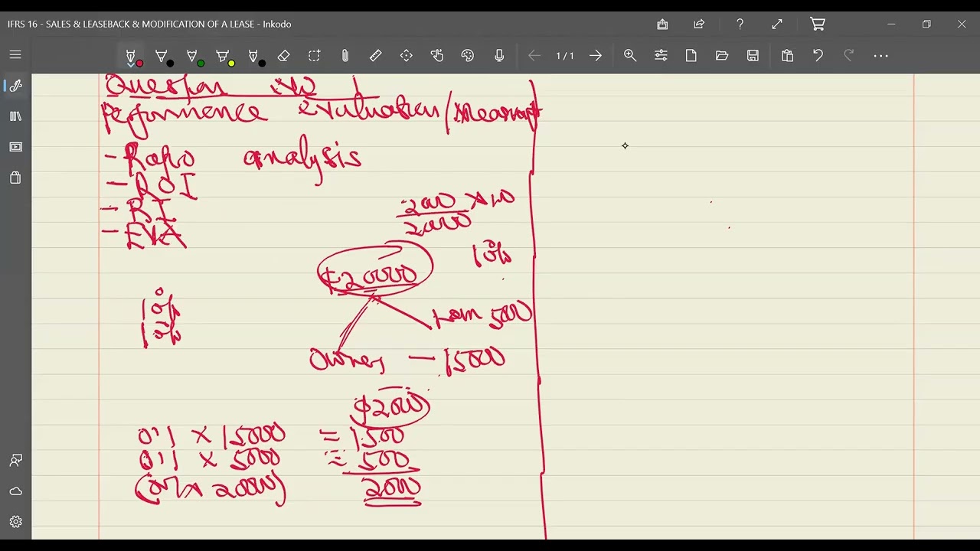Open the shopping cart in title bar
The height and width of the screenshot is (551, 980).
[x=818, y=24]
